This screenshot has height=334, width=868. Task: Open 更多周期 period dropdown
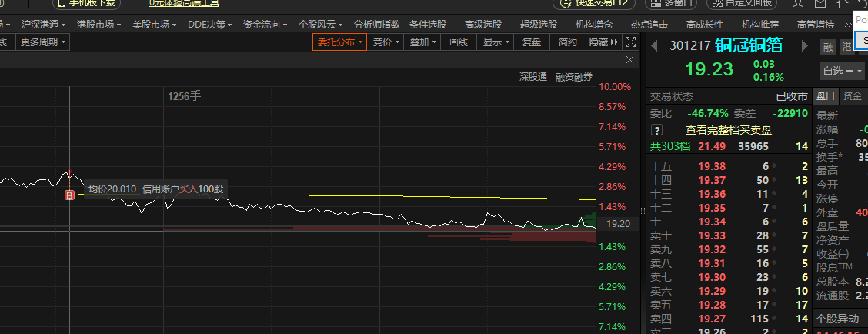pyautogui.click(x=42, y=42)
